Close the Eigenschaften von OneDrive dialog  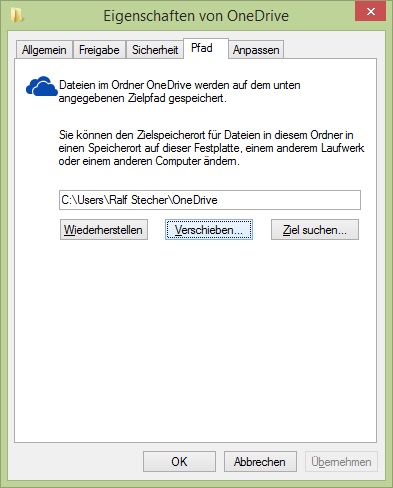(370, 11)
